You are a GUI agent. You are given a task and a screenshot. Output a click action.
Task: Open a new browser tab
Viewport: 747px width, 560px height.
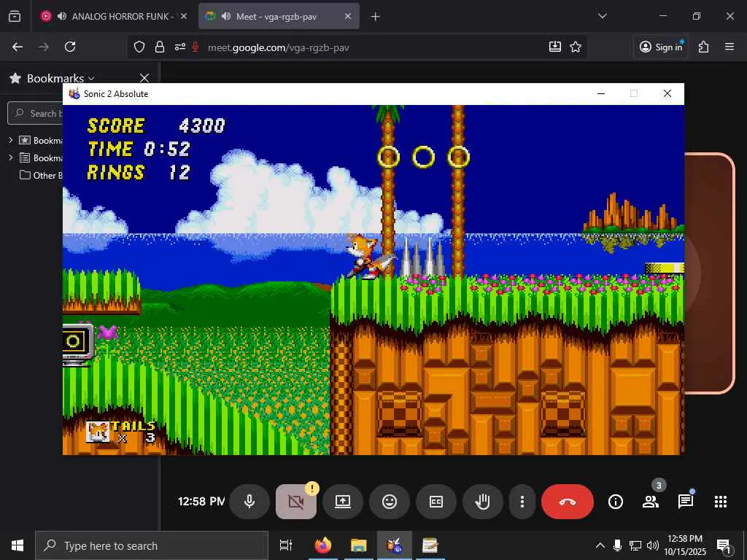tap(376, 17)
